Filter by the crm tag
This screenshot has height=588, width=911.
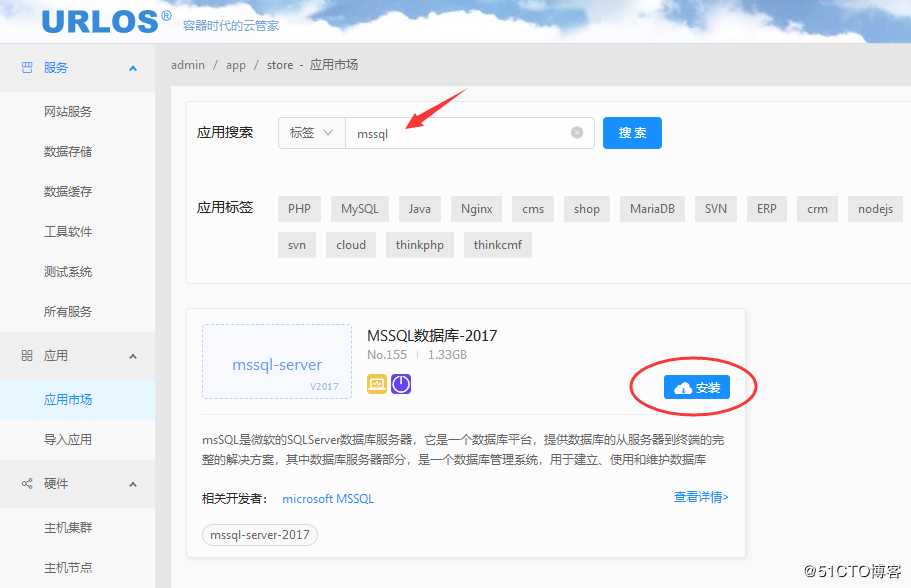point(817,209)
